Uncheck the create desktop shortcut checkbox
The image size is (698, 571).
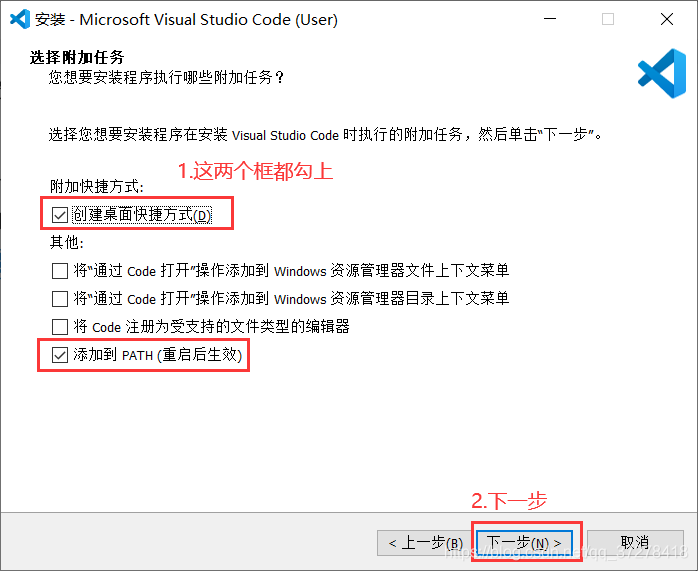click(x=60, y=215)
